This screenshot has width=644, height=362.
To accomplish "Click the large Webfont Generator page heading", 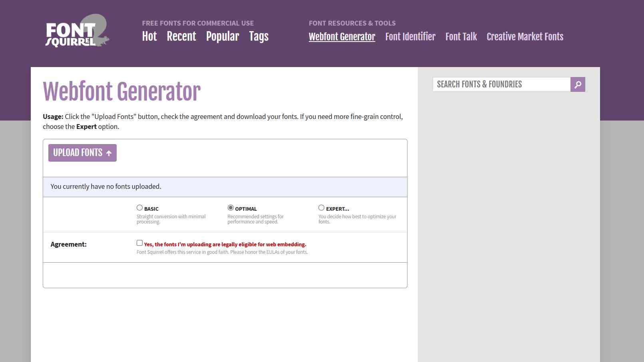I will (x=122, y=92).
